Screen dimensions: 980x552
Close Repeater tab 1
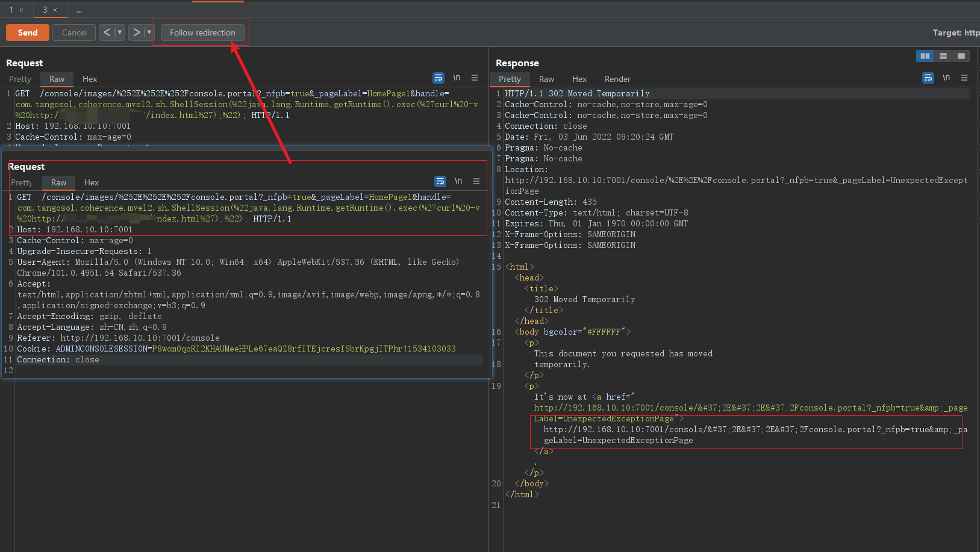[x=21, y=10]
